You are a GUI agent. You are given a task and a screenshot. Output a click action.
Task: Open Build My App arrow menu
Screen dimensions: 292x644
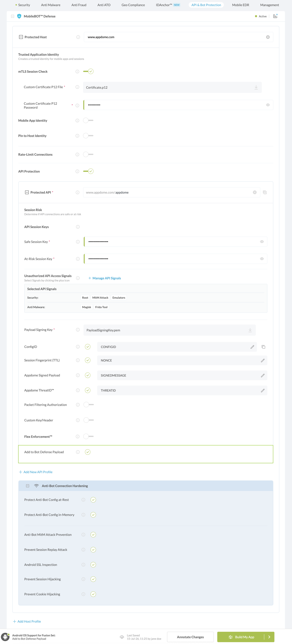point(269,637)
